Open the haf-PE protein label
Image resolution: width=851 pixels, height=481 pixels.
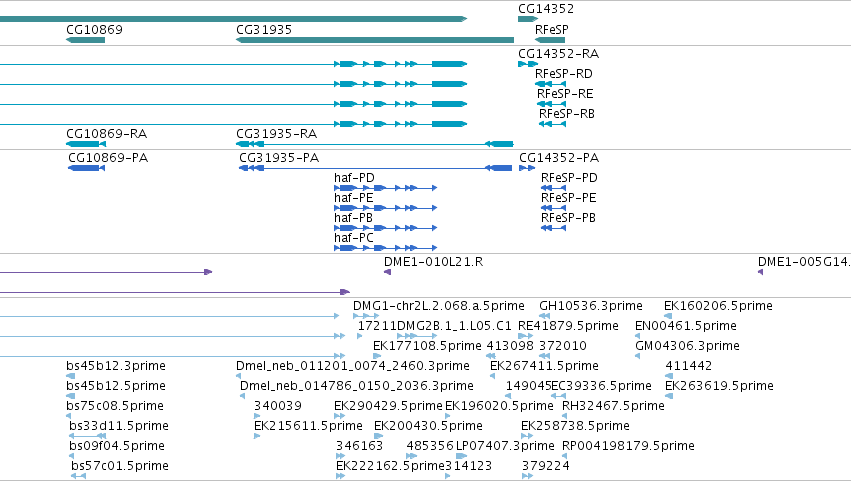(354, 198)
